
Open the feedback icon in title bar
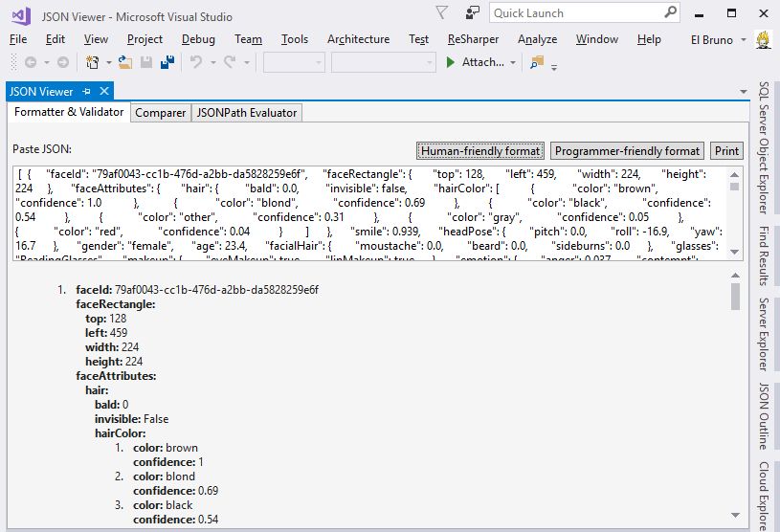[472, 12]
